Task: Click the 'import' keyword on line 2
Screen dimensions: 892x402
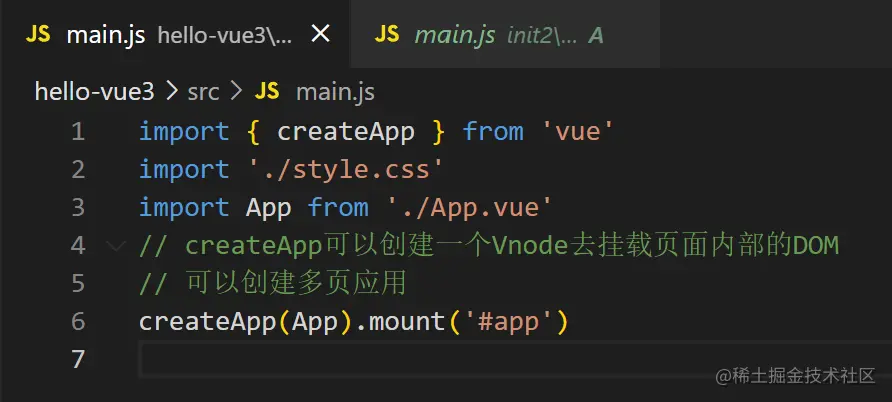Action: pos(184,170)
